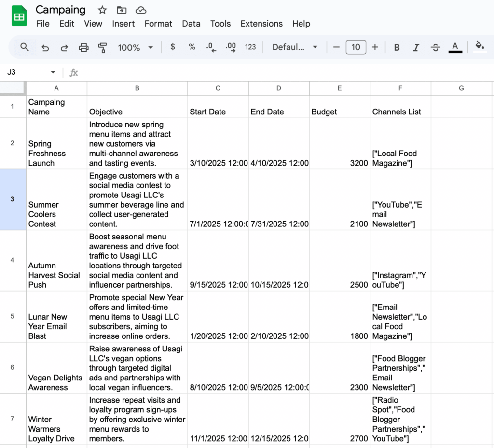Open the Insert menu
This screenshot has width=494, height=448.
coord(123,24)
